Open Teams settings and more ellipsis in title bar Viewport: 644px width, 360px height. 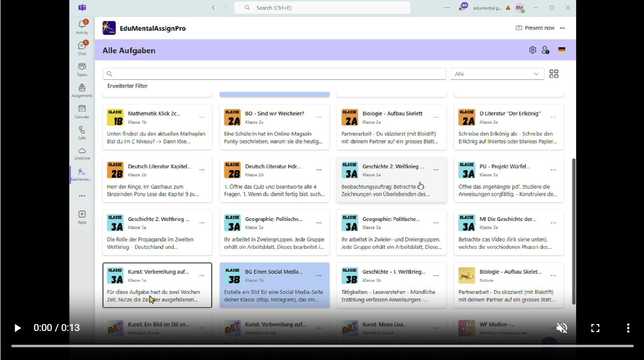point(447,8)
